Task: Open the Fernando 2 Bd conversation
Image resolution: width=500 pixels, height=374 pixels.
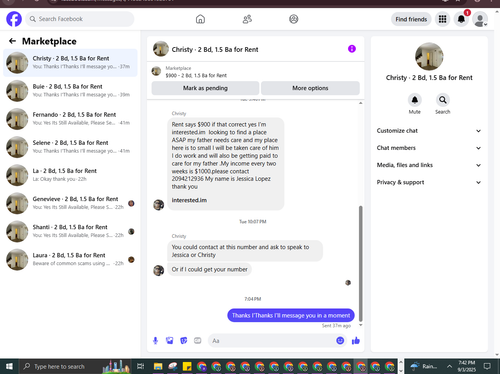Action: (70, 119)
